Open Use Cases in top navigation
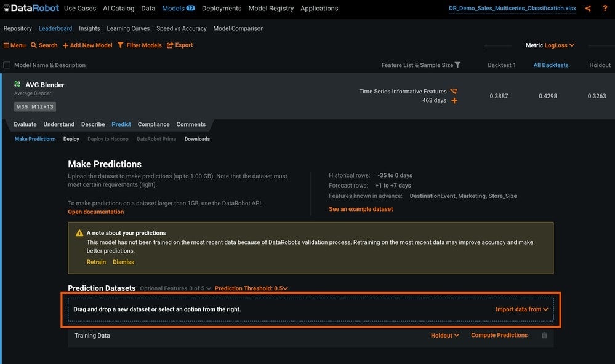The image size is (615, 364). pyautogui.click(x=80, y=8)
